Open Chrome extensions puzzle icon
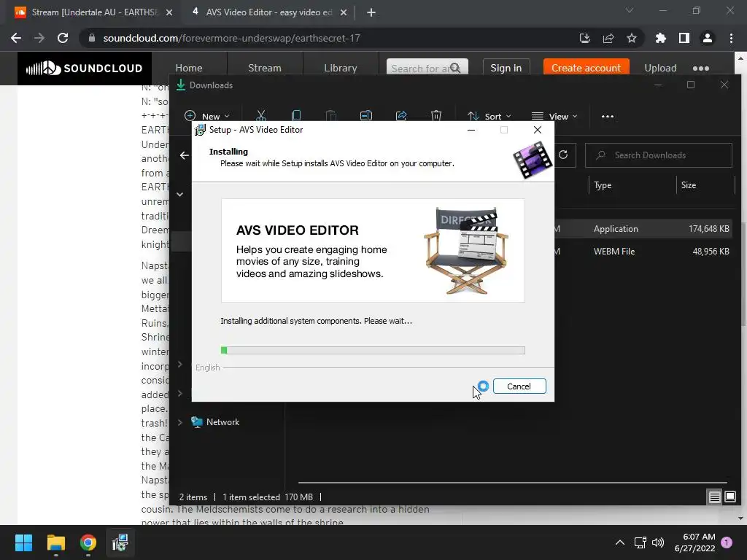 [x=661, y=38]
